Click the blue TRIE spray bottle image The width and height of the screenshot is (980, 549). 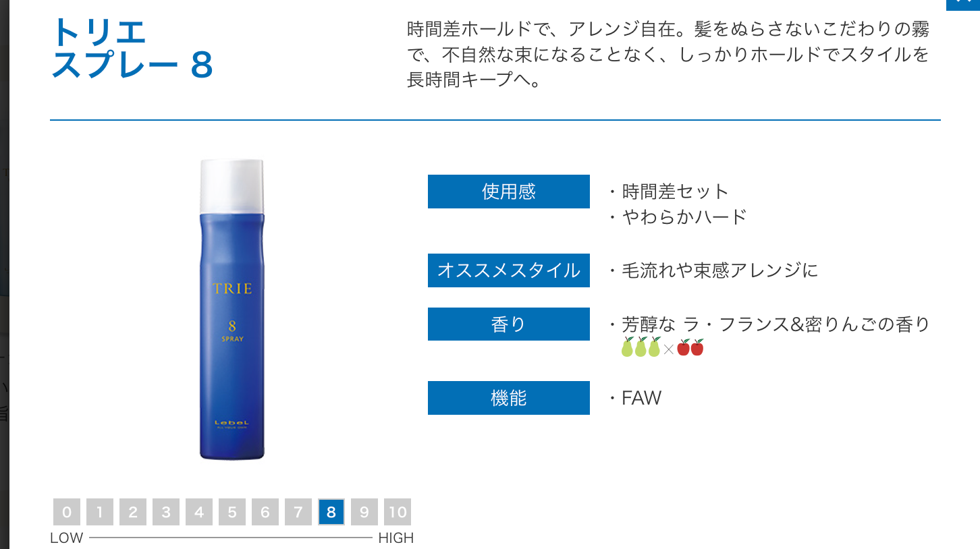tap(232, 310)
